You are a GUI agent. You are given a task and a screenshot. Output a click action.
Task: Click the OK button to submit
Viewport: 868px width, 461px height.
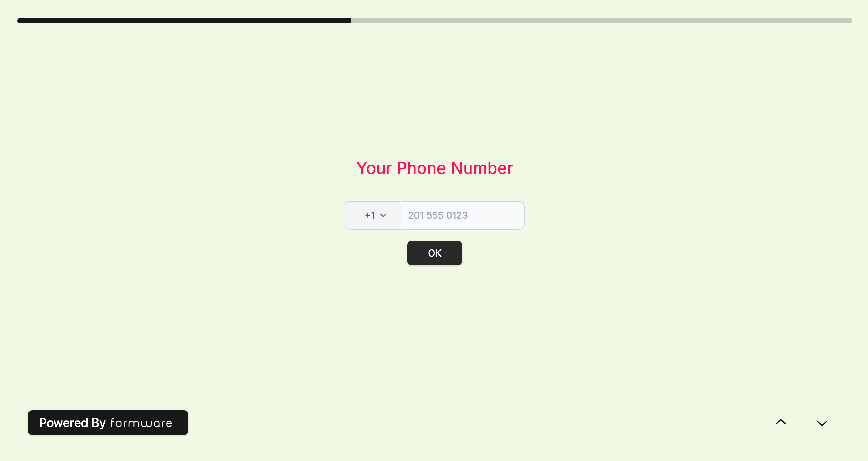point(435,253)
